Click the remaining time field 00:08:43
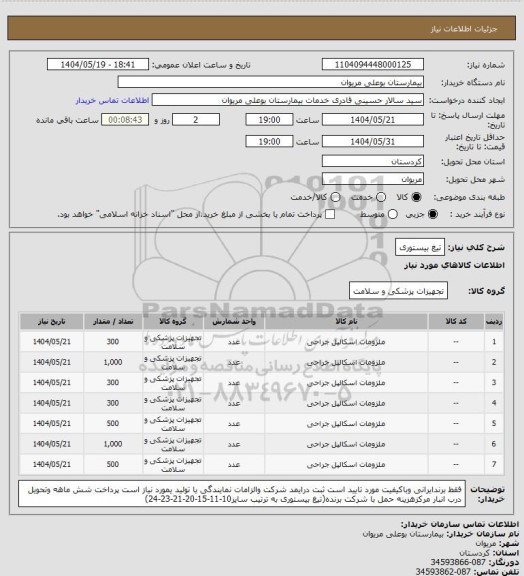 [125, 120]
